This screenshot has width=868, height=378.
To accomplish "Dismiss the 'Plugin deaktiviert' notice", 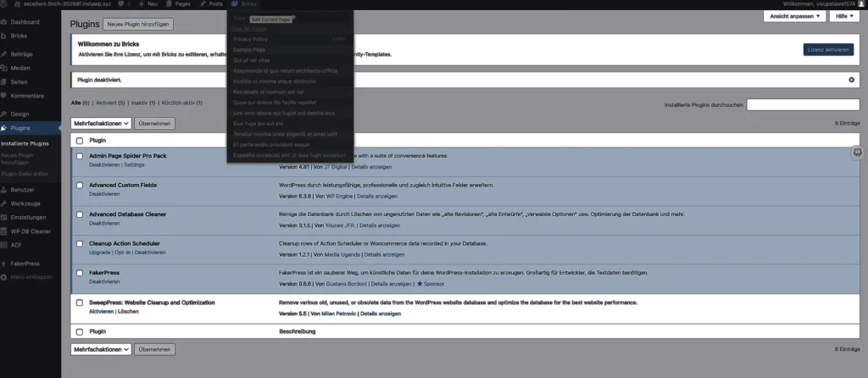I will (x=851, y=80).
